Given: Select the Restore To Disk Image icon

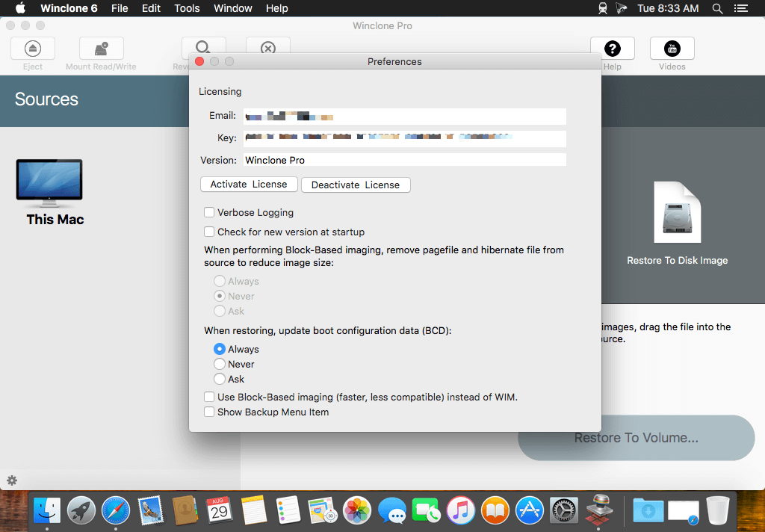Looking at the screenshot, I should click(x=677, y=212).
